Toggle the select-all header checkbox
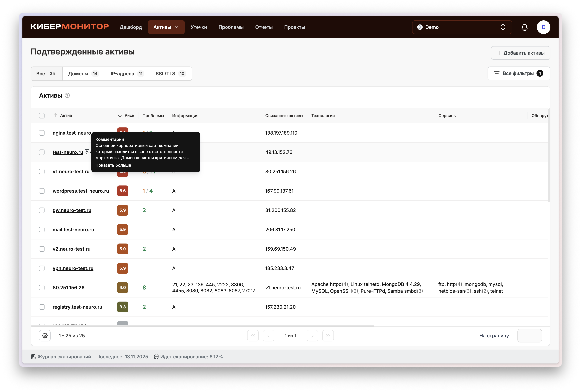581x392 pixels. point(42,116)
